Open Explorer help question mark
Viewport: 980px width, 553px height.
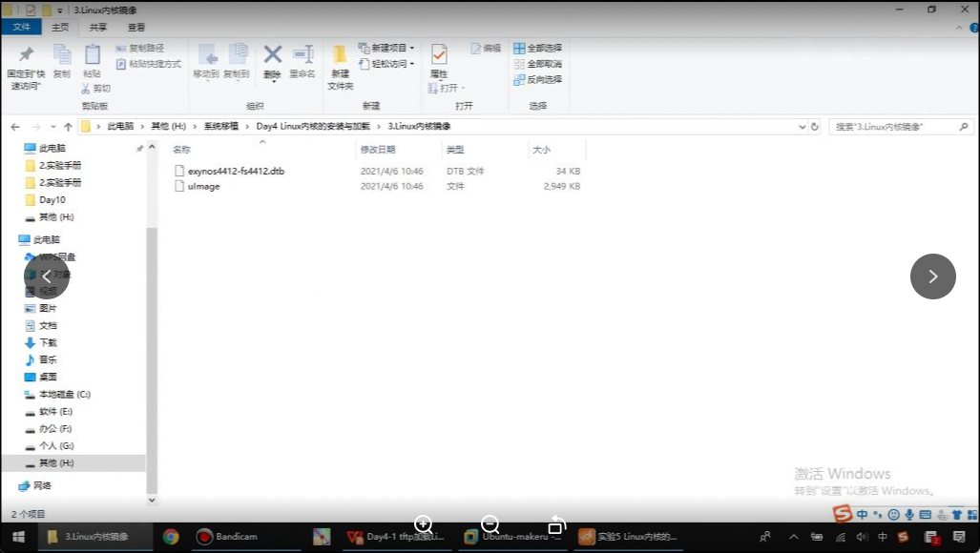[x=973, y=28]
